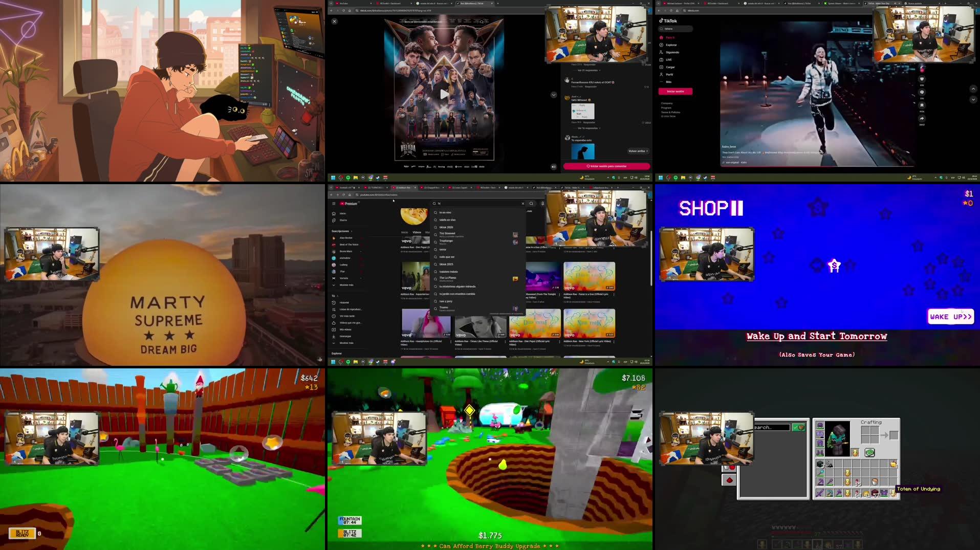The width and height of the screenshot is (980, 550).
Task: Expand Mostrar más under Suscripciones
Action: [x=348, y=285]
